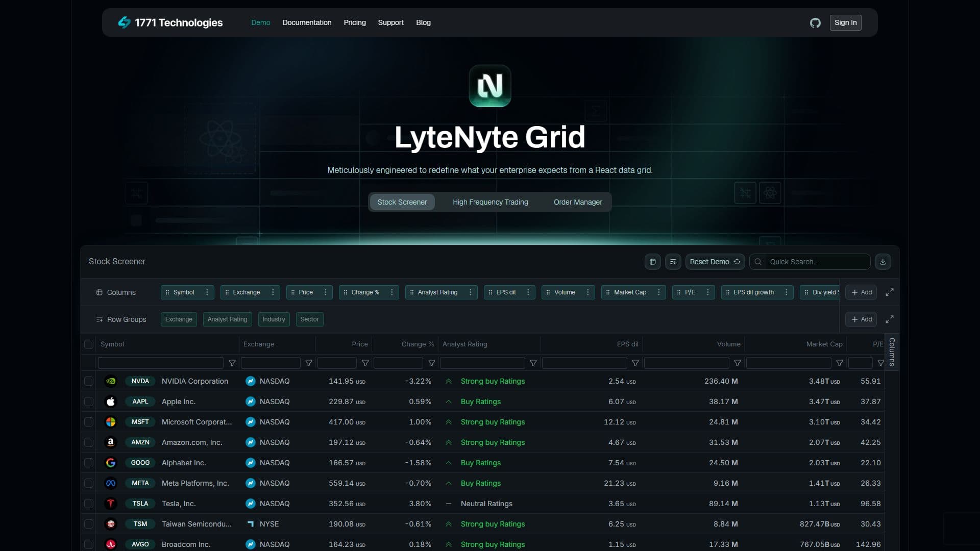This screenshot has height=551, width=980.
Task: Switch to the Order Manager tab
Action: (578, 202)
